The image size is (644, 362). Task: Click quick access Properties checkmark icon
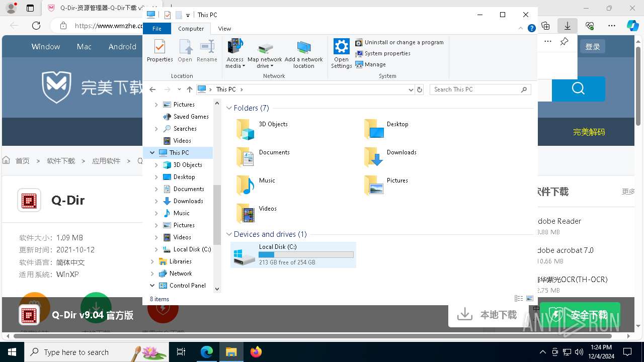pos(168,15)
